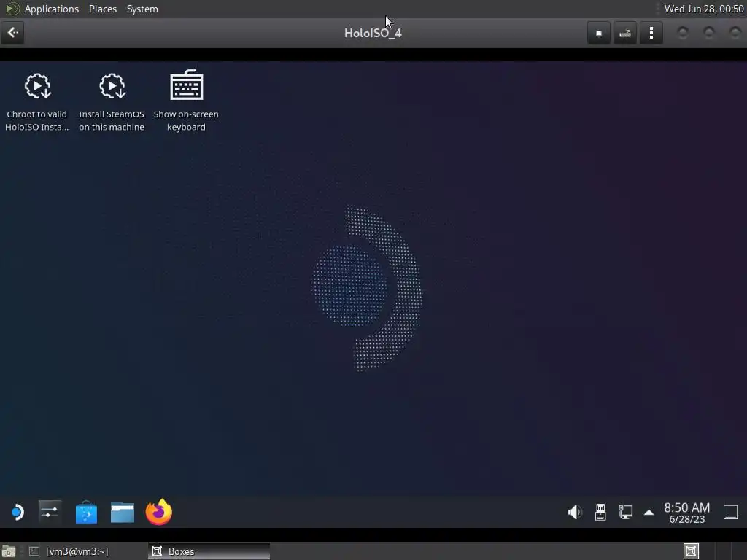
Task: Launch Install SteamOS on this machine
Action: click(112, 102)
